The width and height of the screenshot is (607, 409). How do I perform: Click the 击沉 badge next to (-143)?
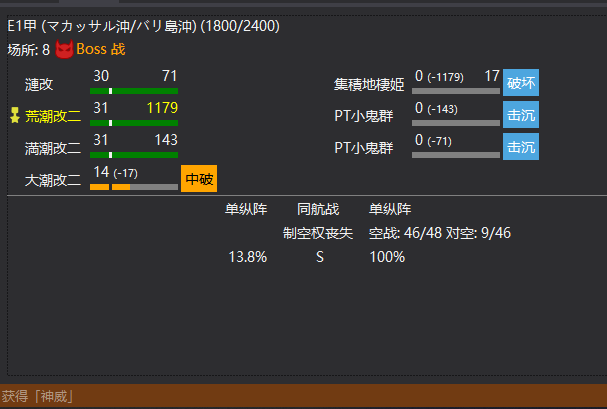[x=521, y=115]
